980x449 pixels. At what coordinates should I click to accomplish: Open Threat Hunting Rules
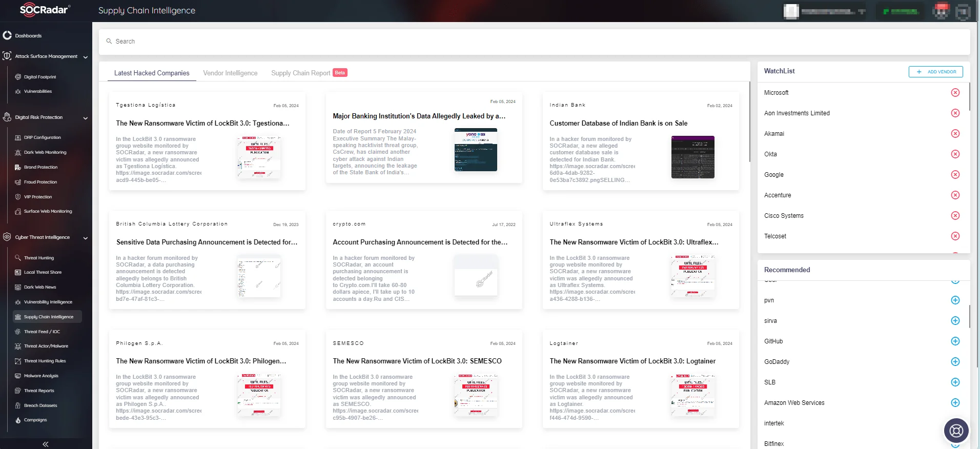(45, 361)
